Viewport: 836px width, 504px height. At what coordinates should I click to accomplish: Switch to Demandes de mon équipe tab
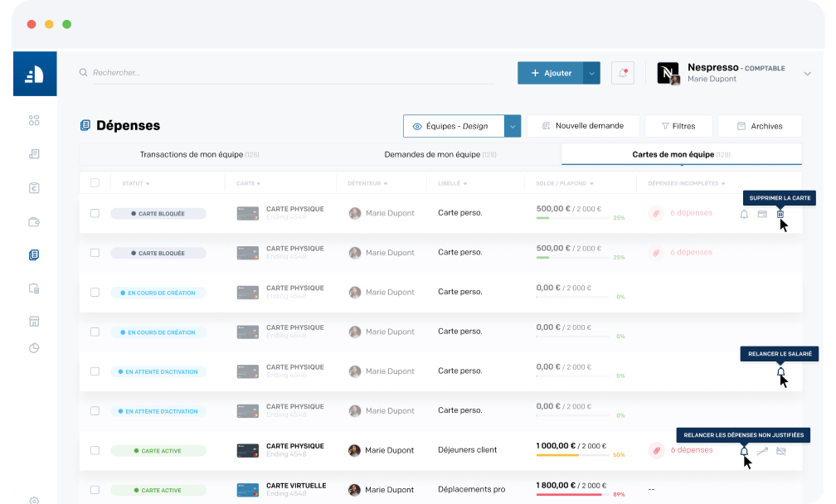pyautogui.click(x=440, y=154)
